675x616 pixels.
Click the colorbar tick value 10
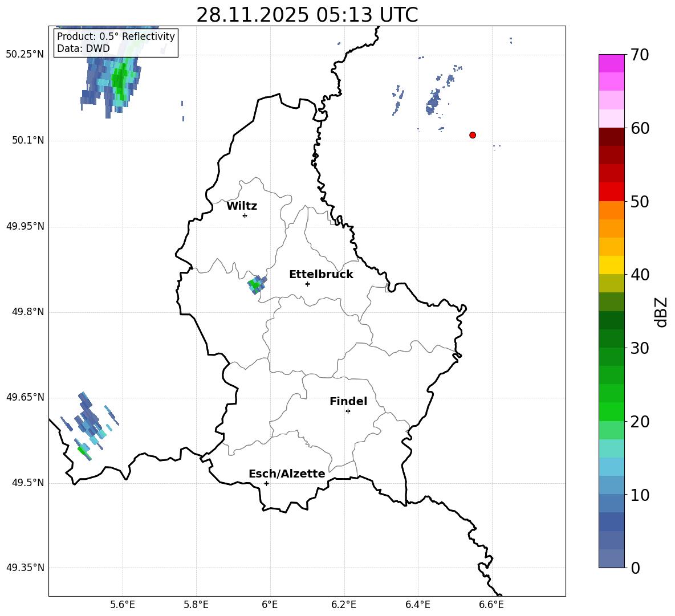pos(640,495)
